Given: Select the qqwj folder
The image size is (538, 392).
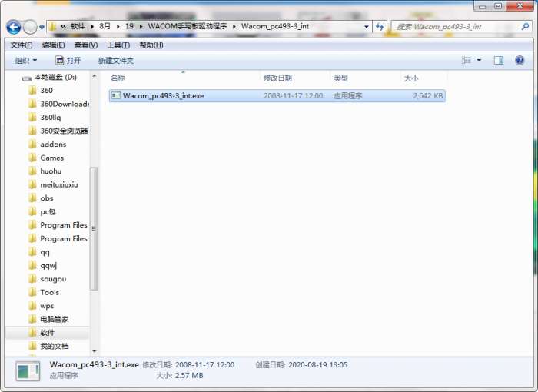Looking at the screenshot, I should 48,266.
